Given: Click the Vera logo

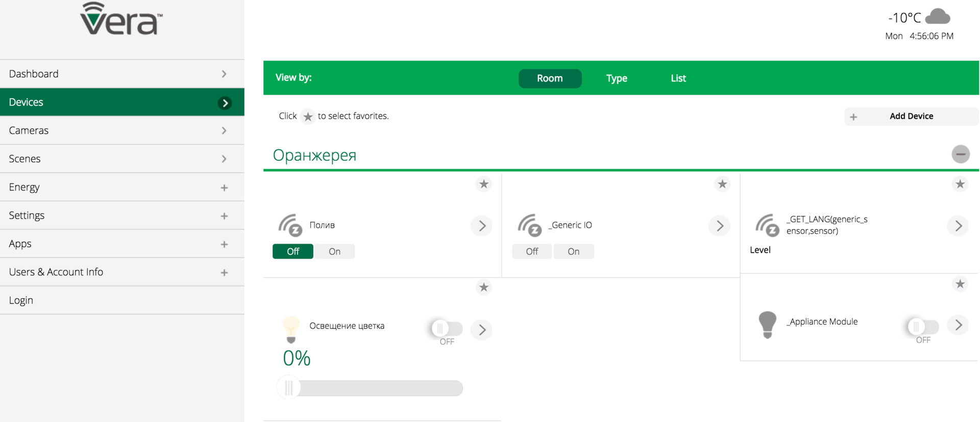Looking at the screenshot, I should pos(121,19).
